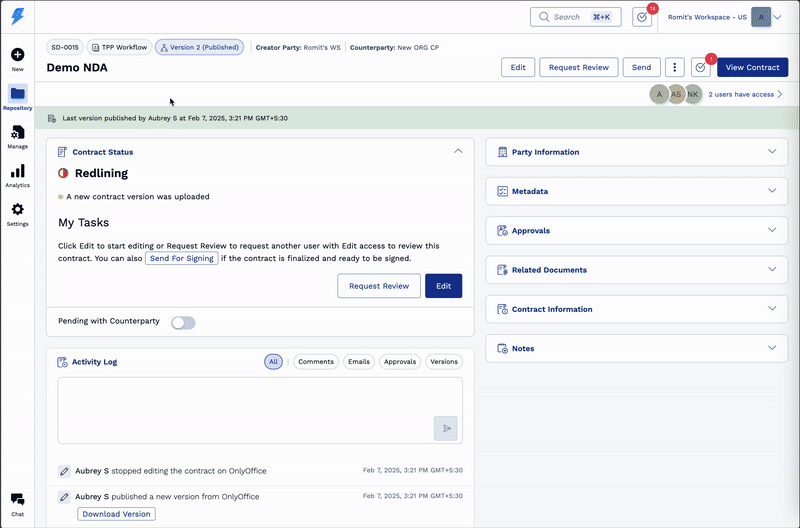Click the Activity Log comment box
800x528 pixels.
[x=260, y=411]
